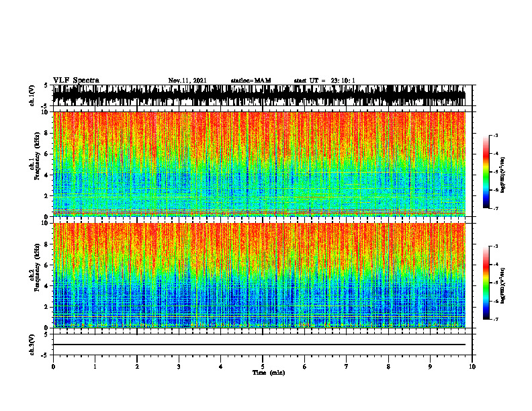Viewport: 532px width, 411px height.
Task: Click the time axis tick label "6"
Action: [x=305, y=367]
